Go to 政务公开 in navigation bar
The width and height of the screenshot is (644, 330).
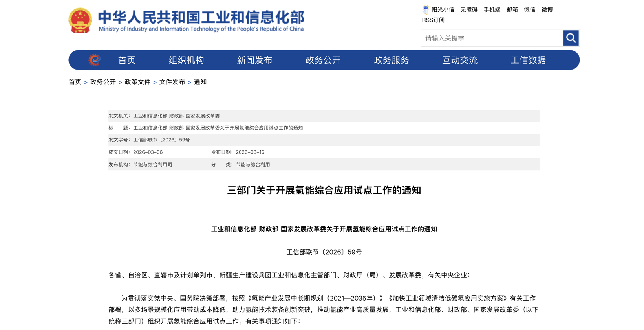pos(323,60)
